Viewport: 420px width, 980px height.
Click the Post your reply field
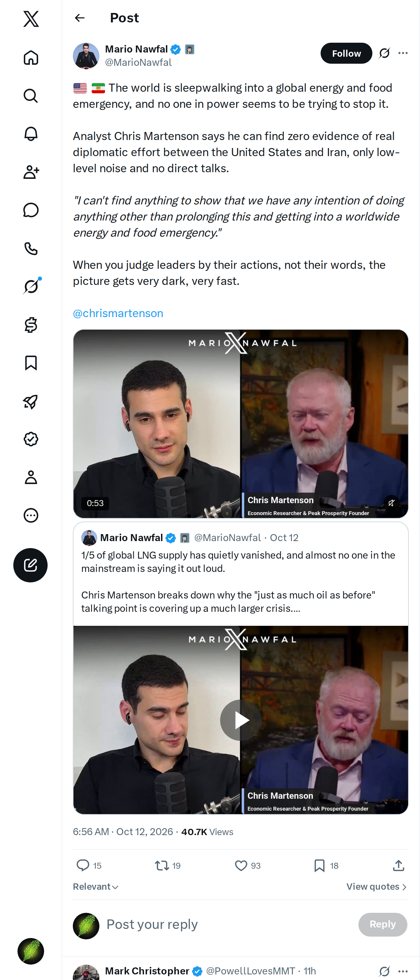(228, 924)
